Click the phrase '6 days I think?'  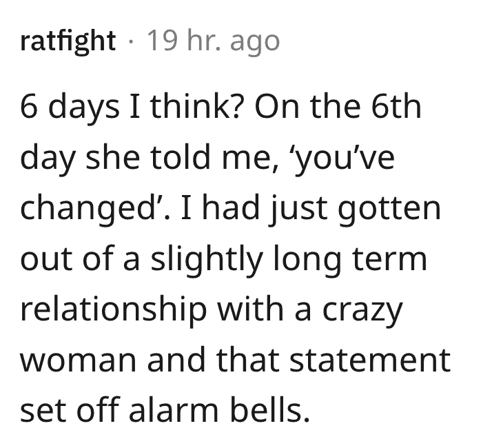130,108
